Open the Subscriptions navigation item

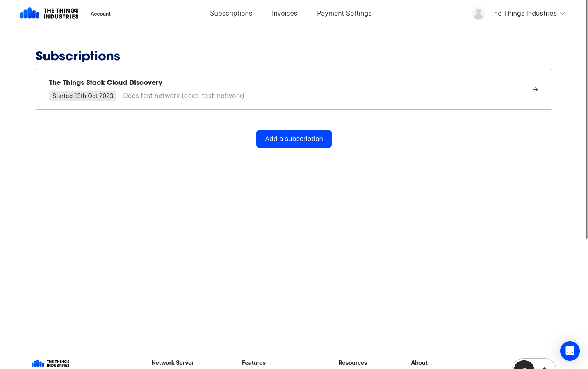[231, 13]
